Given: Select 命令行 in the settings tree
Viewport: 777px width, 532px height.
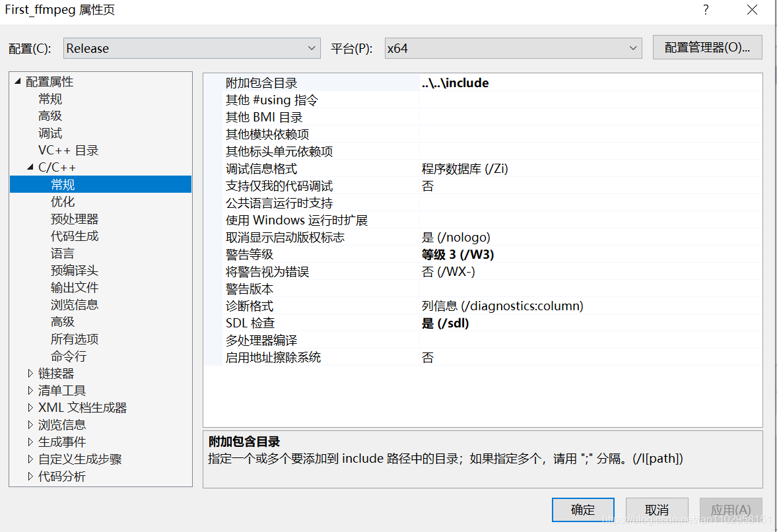Looking at the screenshot, I should 69,356.
